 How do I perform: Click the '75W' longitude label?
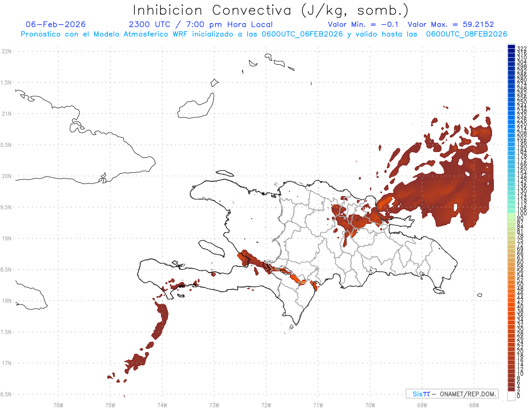110,405
